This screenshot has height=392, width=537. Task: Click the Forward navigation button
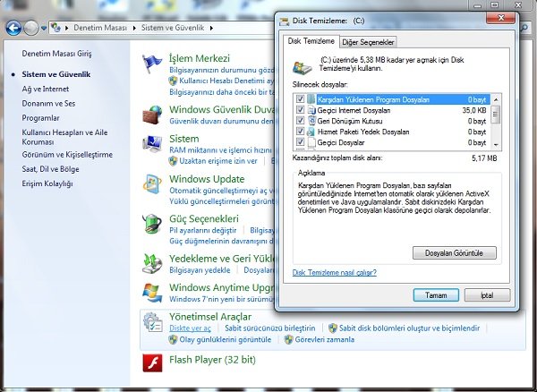(31, 28)
